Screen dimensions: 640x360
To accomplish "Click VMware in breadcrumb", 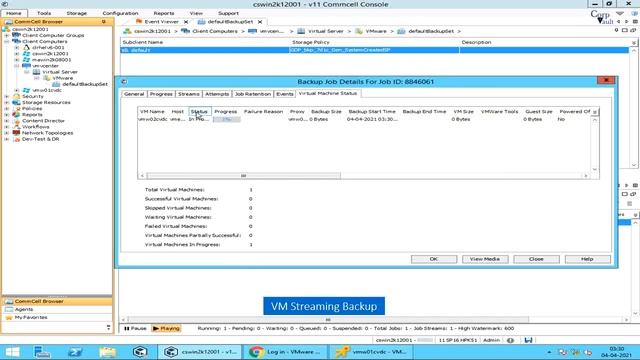I will (376, 31).
